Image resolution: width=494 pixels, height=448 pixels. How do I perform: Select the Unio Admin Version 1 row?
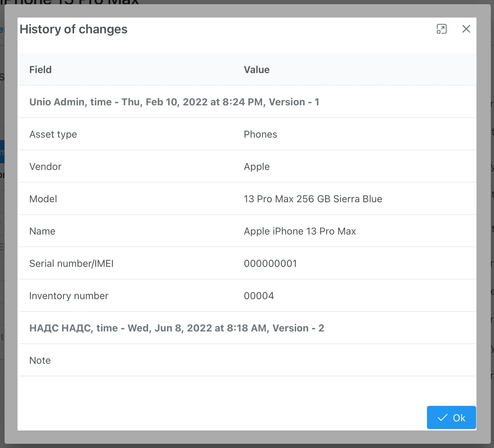[x=174, y=102]
